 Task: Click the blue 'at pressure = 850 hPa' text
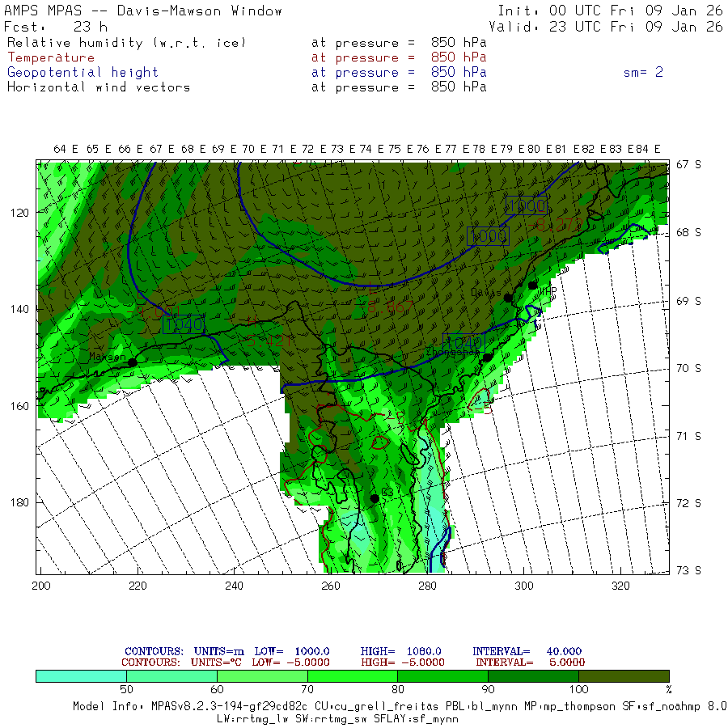399,73
